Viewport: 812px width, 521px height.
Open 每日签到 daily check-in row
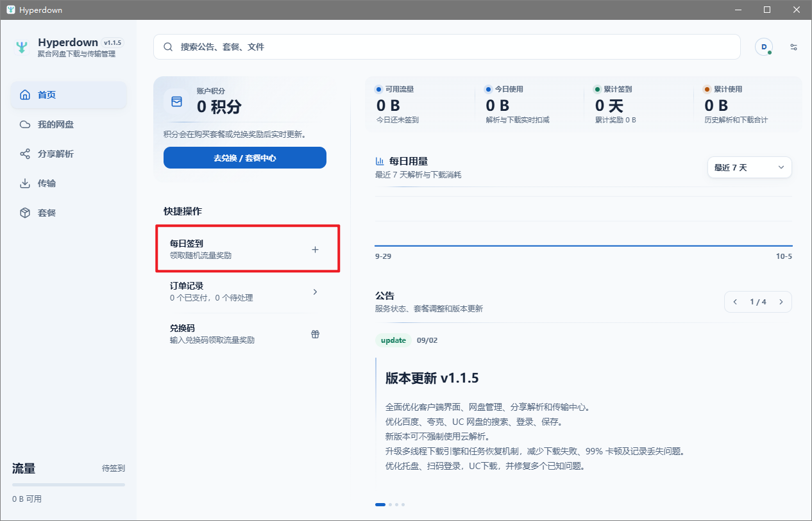coord(245,249)
